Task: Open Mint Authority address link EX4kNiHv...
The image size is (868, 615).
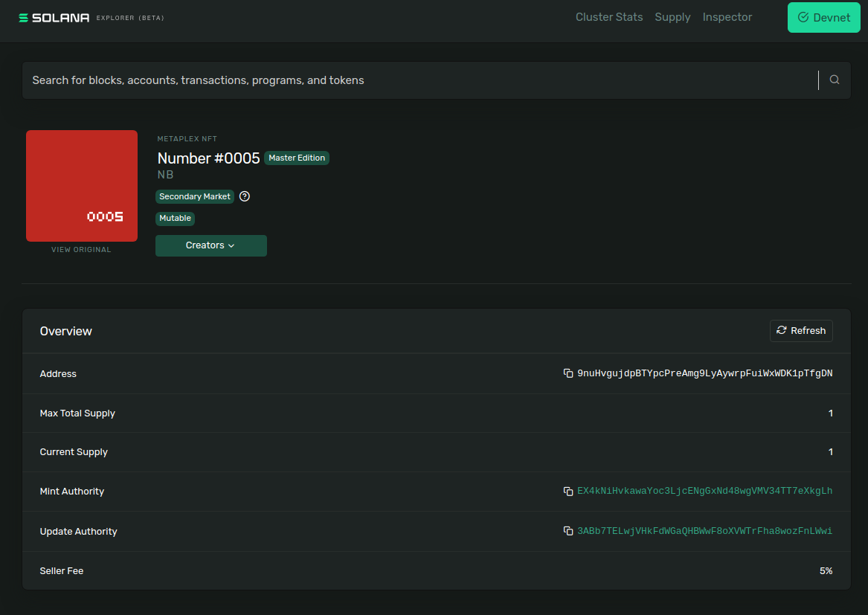Action: [704, 491]
